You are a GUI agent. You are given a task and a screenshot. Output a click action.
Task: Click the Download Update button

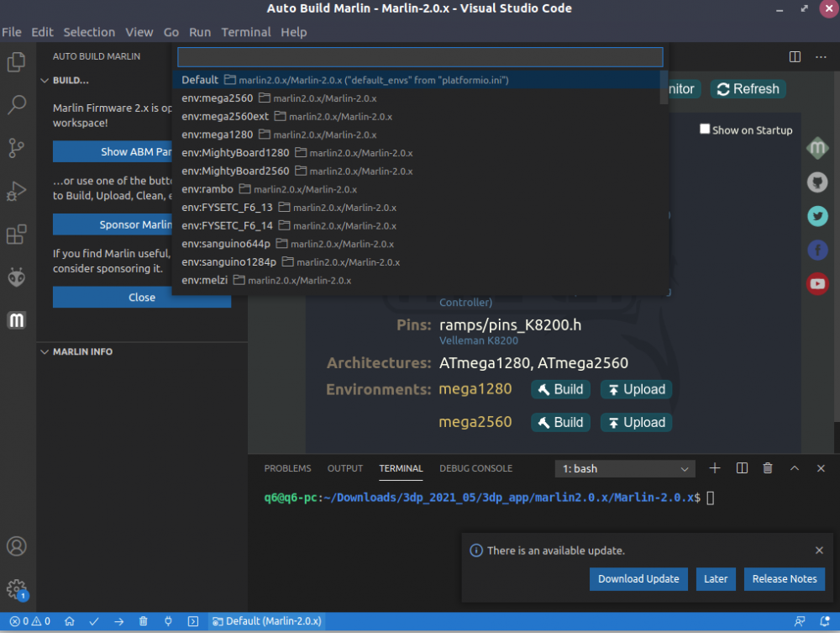pyautogui.click(x=638, y=579)
